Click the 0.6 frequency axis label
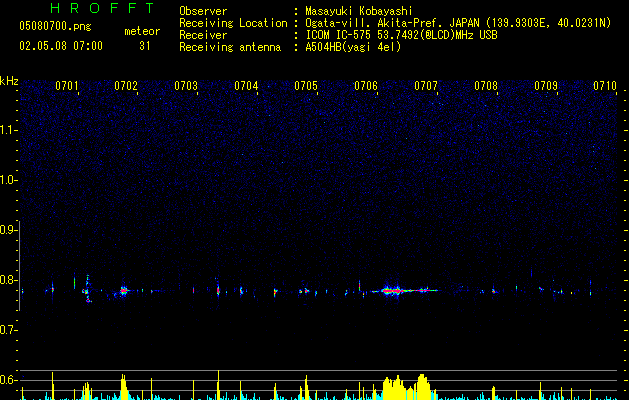Screen dimensions: 629x400 8,380
